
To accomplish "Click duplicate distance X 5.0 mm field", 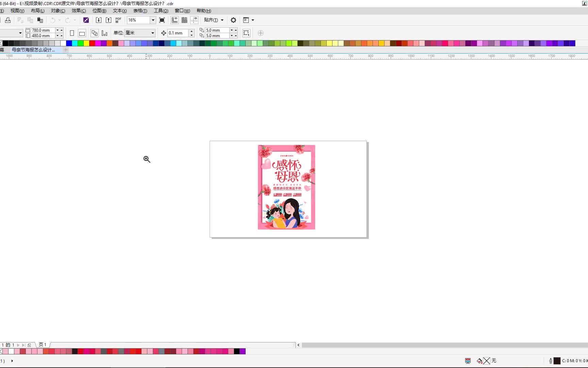I will click(217, 30).
